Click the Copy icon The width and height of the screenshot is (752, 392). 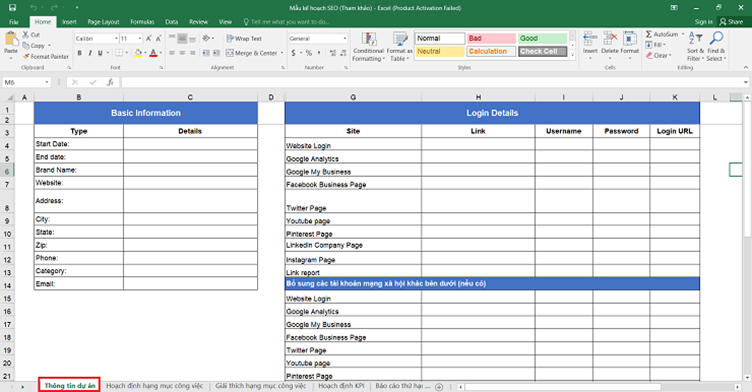click(26, 46)
